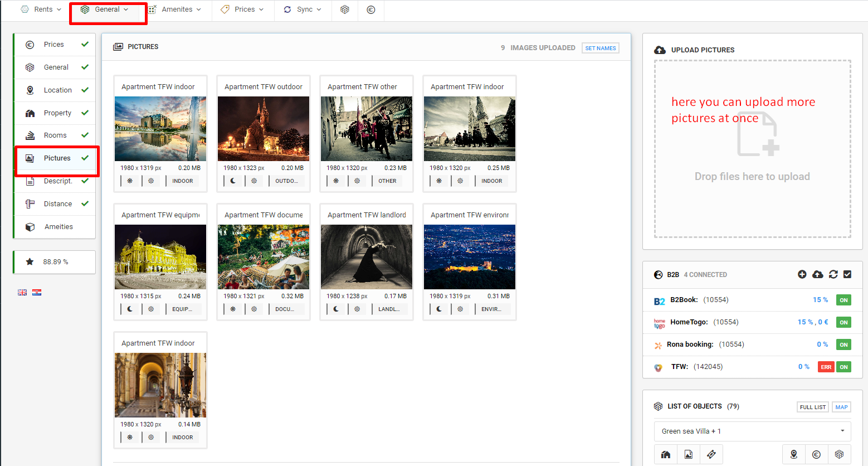This screenshot has height=466, width=868.
Task: Click the star rating icon beside 88.89 %
Action: click(x=30, y=261)
